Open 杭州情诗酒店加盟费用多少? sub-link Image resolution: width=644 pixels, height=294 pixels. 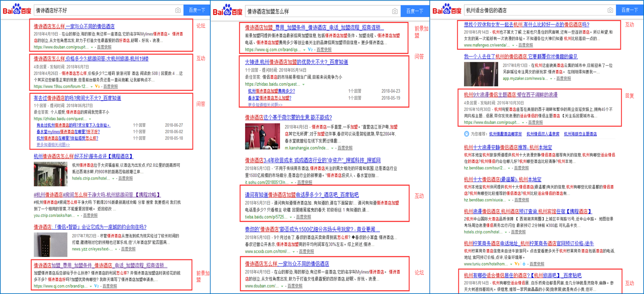pos(271,91)
